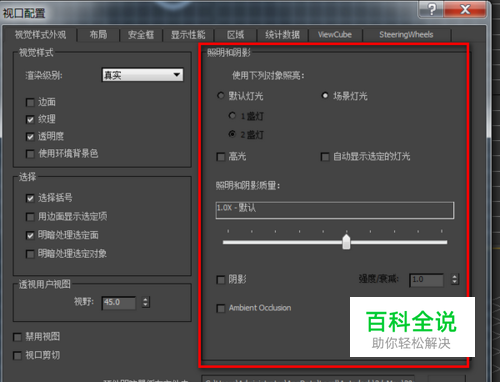
Task: Enable the 视口剪切 checkbox
Action: pyautogui.click(x=17, y=356)
